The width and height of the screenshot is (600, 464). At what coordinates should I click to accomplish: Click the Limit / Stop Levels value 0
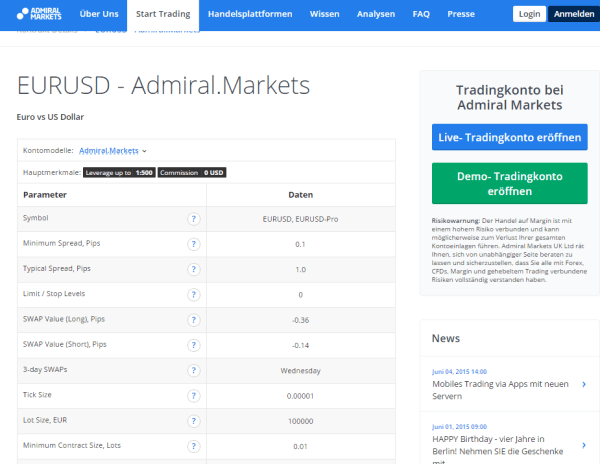pyautogui.click(x=300, y=295)
